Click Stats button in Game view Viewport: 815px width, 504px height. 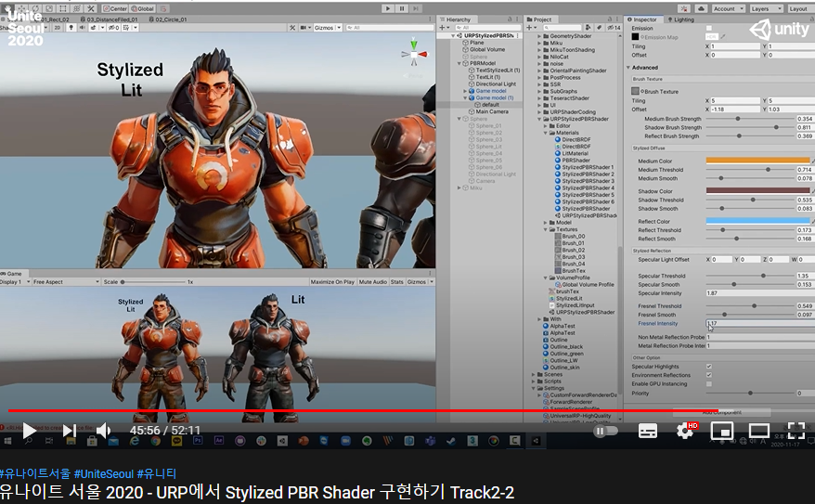pyautogui.click(x=397, y=281)
